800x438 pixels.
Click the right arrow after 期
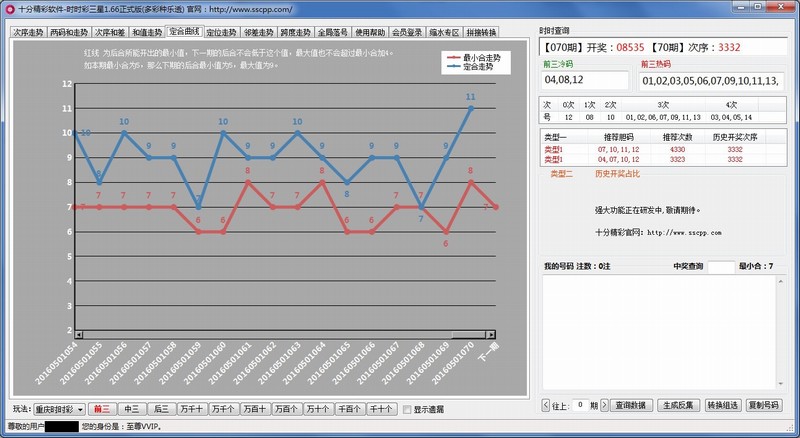coord(605,405)
